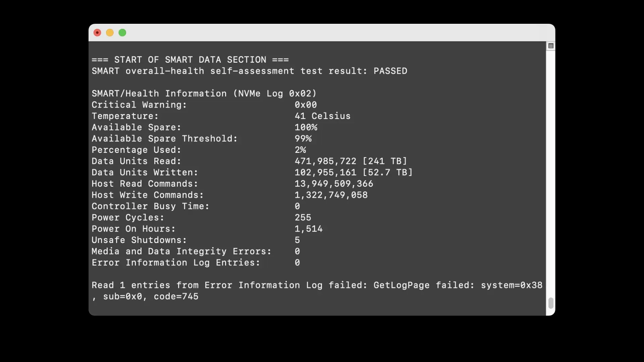Screen dimensions: 644x362
Task: Click the Unsafe Shutdowns label
Action: 139,240
